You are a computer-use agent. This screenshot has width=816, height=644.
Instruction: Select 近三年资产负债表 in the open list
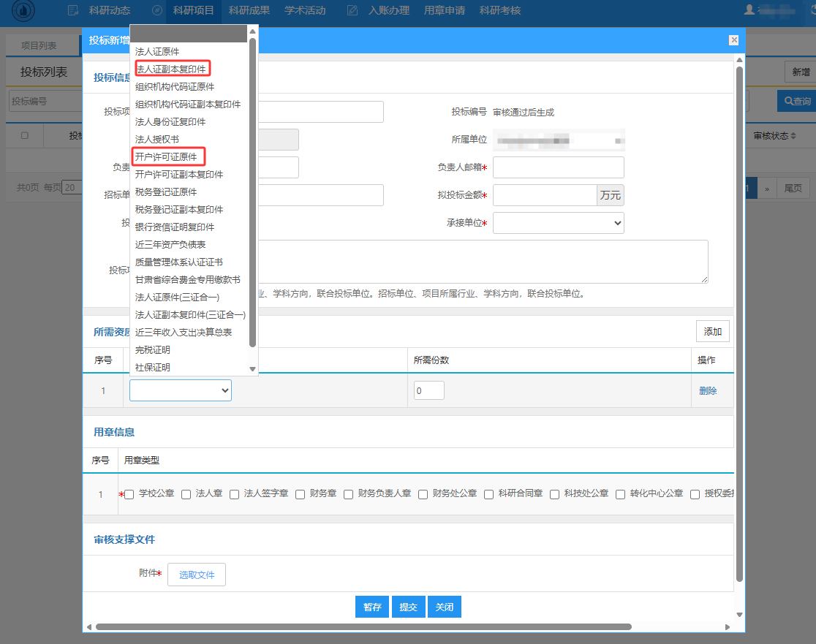[170, 245]
